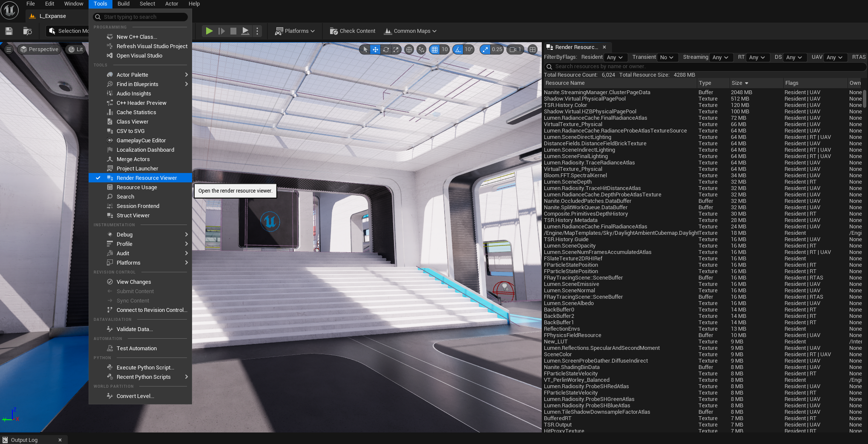
Task: Open the Build menu
Action: pos(124,4)
